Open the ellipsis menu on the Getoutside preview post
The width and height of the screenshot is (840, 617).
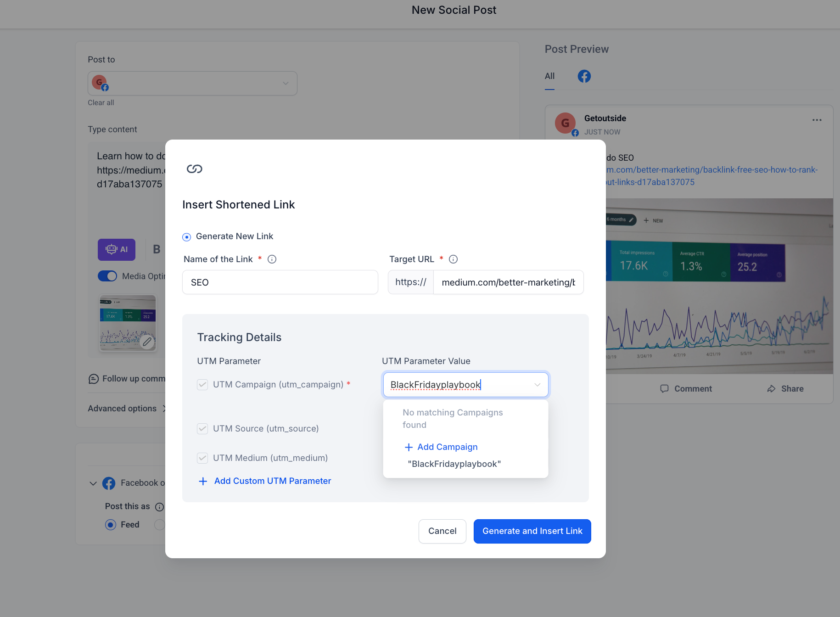(817, 120)
